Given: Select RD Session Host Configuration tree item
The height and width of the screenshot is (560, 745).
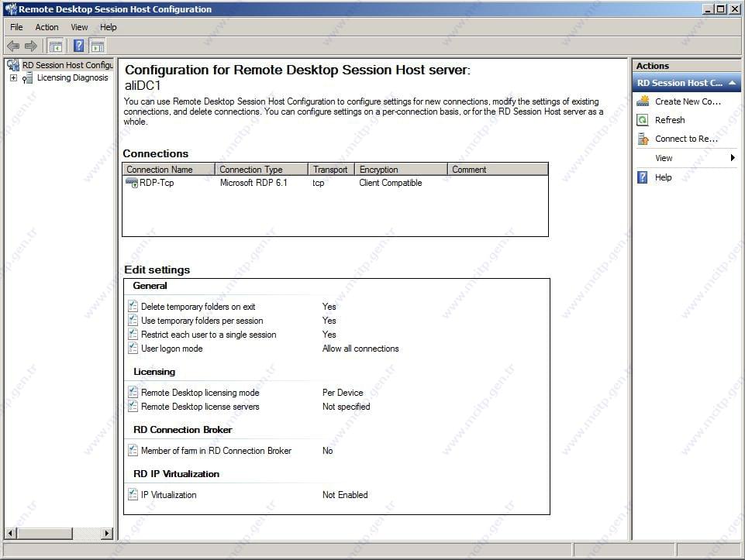Looking at the screenshot, I should (67, 65).
